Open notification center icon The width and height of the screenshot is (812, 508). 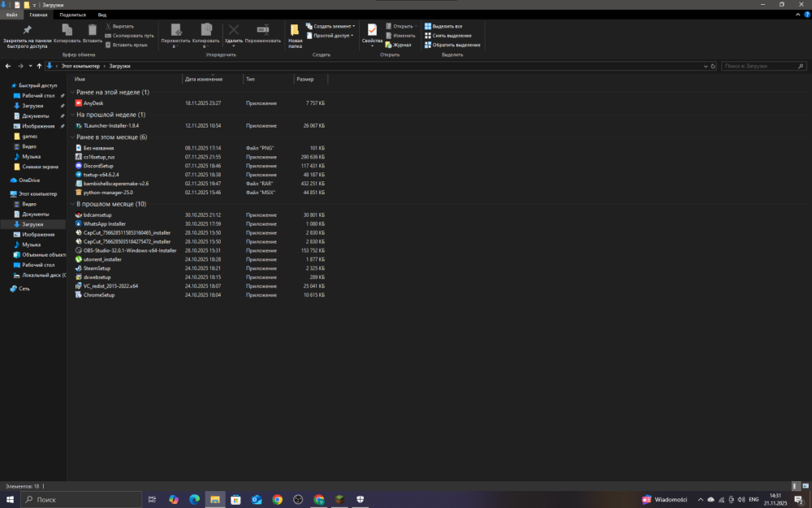(x=799, y=500)
